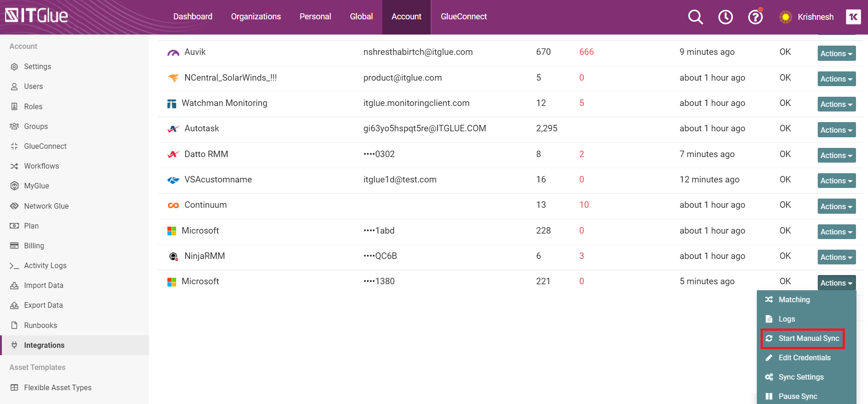Switch to the Personal tab

point(315,17)
